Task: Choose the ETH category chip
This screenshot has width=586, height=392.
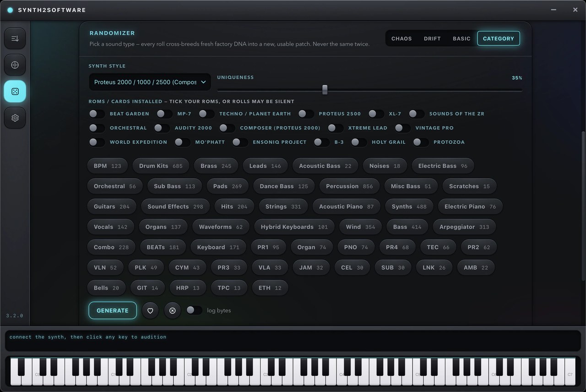Action: coord(270,288)
